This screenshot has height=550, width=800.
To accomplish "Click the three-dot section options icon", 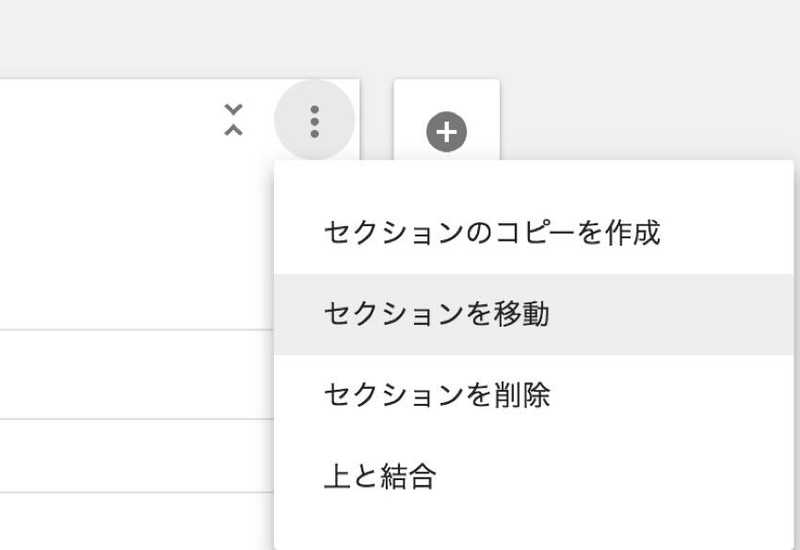I will pyautogui.click(x=314, y=121).
